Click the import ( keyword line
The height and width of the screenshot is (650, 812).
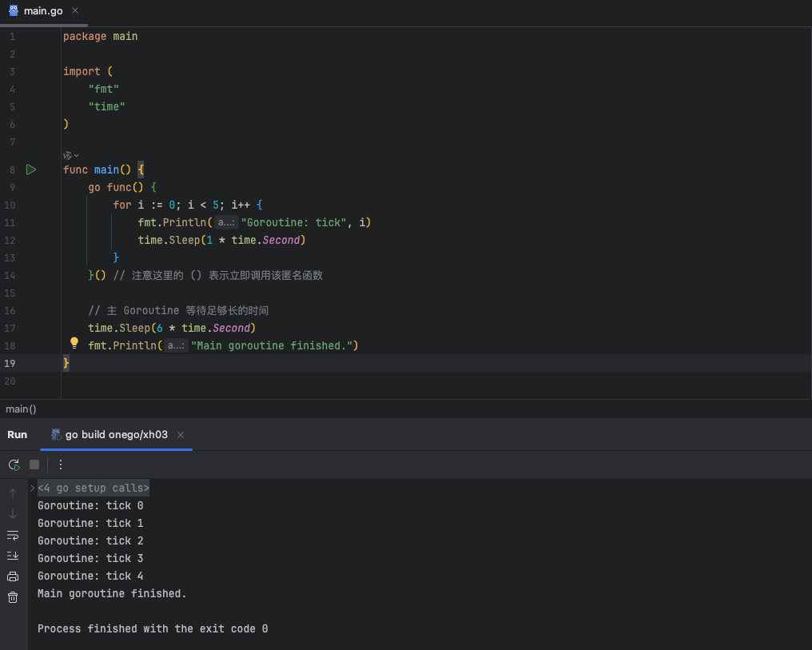point(88,71)
